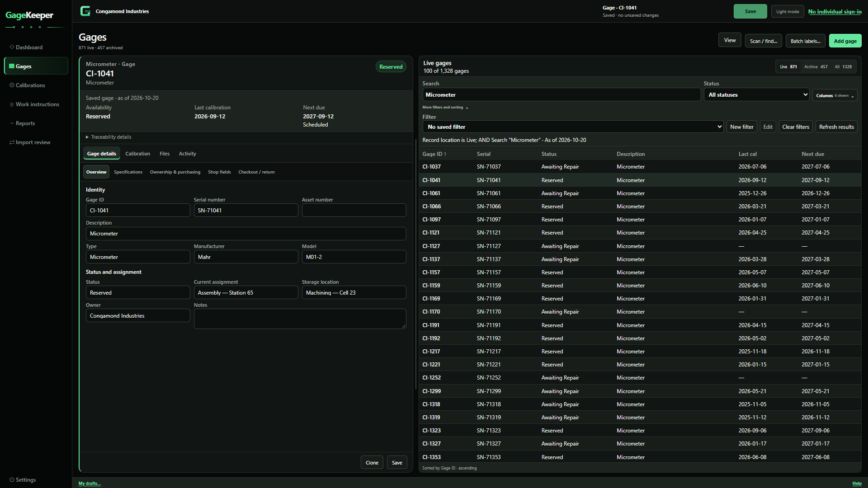This screenshot has height=488, width=868.
Task: Click the green G company icon
Action: pyautogui.click(x=85, y=11)
